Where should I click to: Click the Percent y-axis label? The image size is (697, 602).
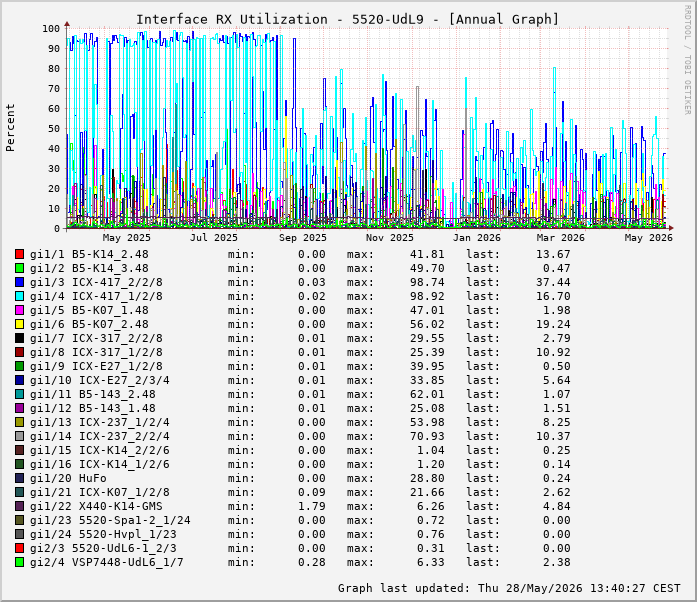pos(10,128)
